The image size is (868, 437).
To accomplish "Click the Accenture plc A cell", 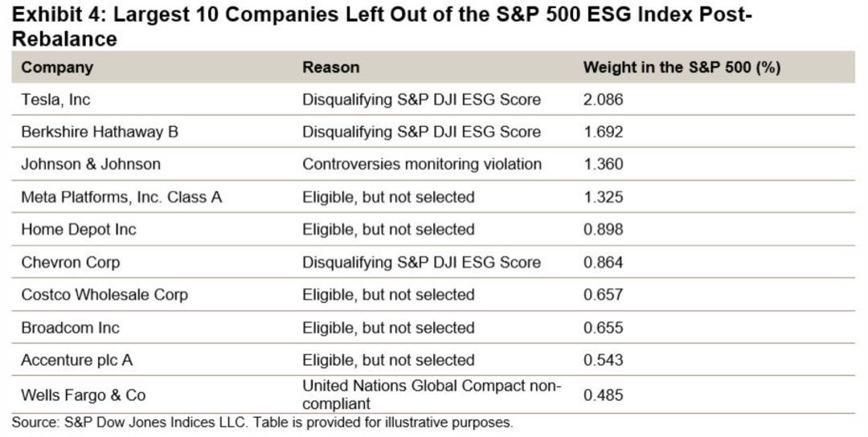I will [77, 360].
